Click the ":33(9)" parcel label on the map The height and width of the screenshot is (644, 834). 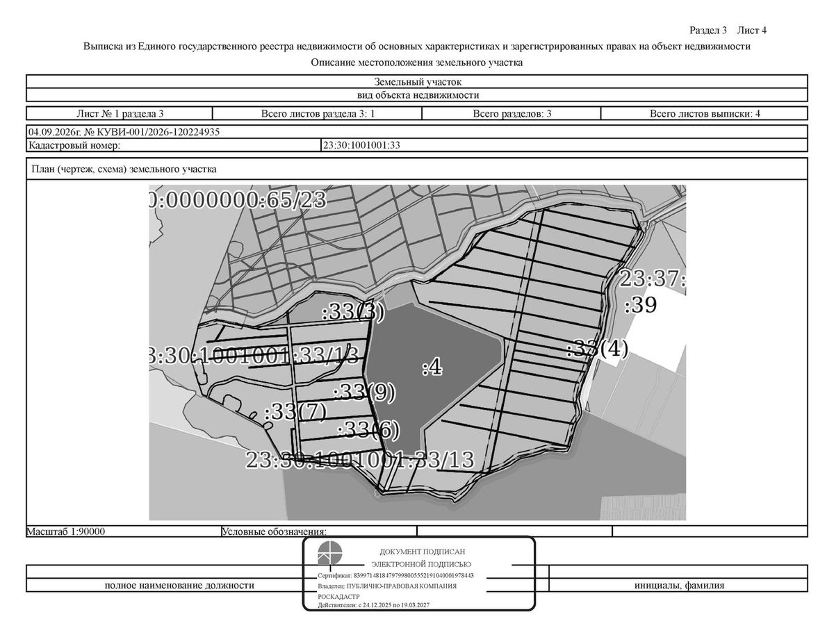(x=364, y=393)
